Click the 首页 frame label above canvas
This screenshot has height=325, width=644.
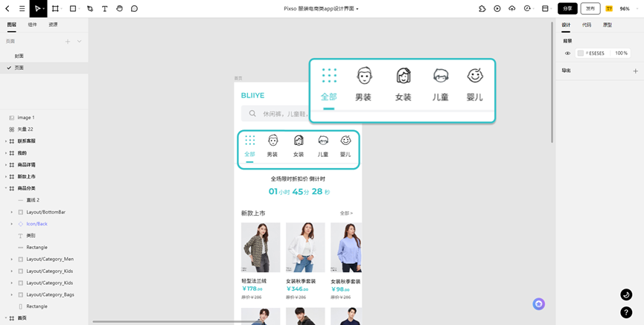coord(238,78)
